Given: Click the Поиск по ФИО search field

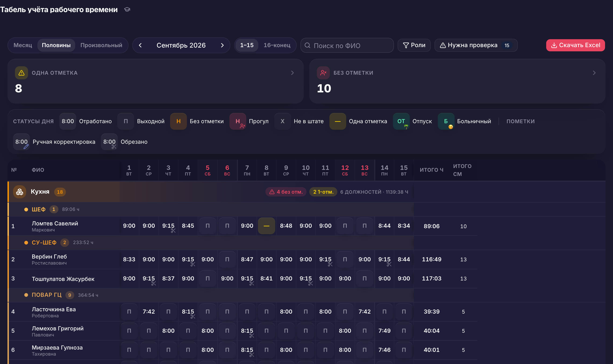Looking at the screenshot, I should pos(347,45).
